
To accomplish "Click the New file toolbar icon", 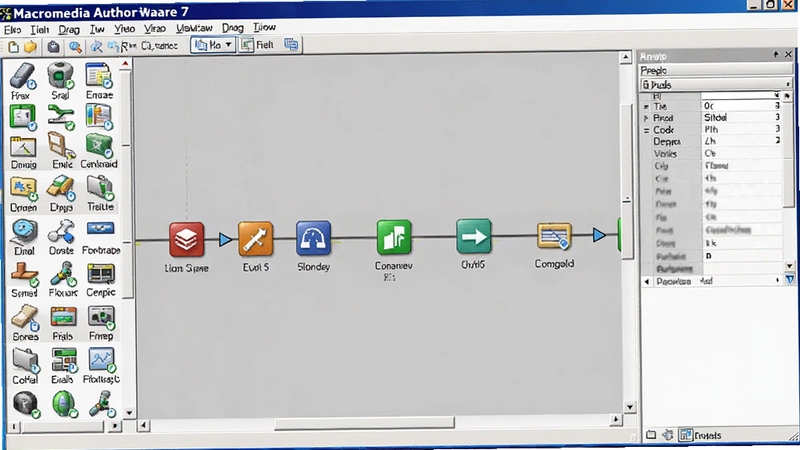I will [x=14, y=46].
